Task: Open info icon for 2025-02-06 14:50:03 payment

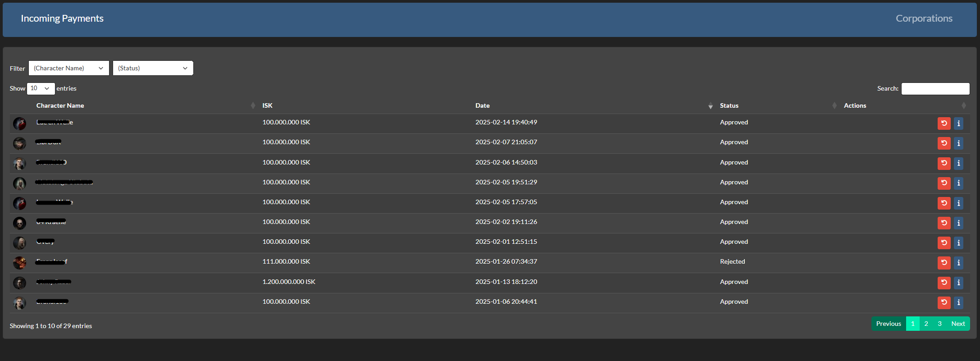Action: [958, 163]
